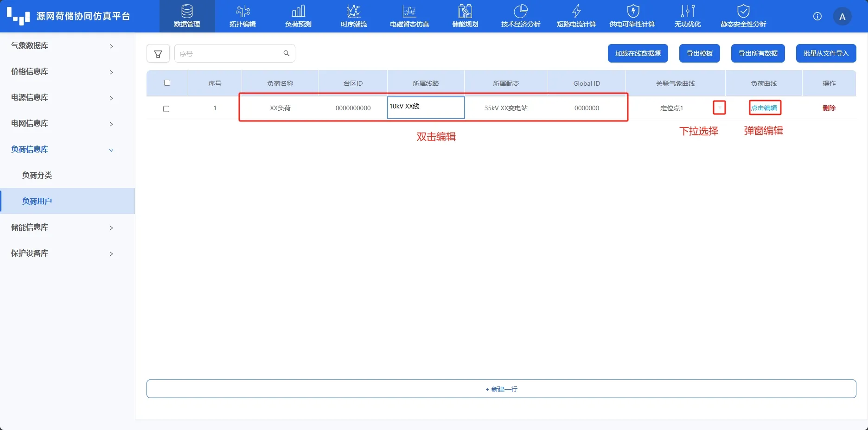This screenshot has width=868, height=430.
Task: Click the 点击编辑 load curve link
Action: [x=764, y=108]
